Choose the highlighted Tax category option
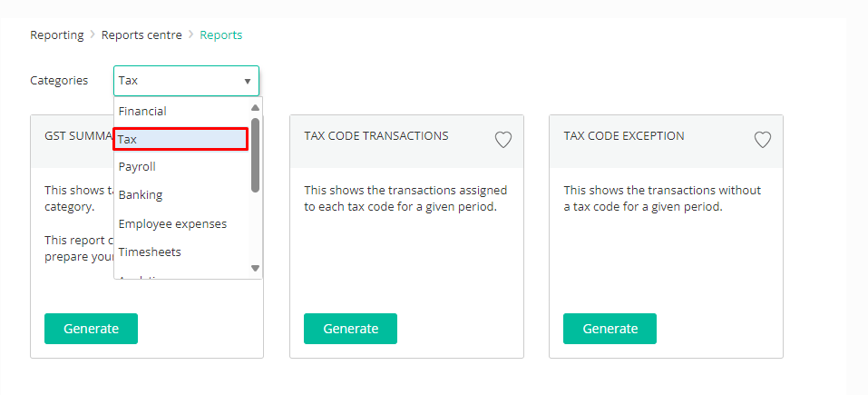Image resolution: width=868 pixels, height=395 pixels. (180, 139)
